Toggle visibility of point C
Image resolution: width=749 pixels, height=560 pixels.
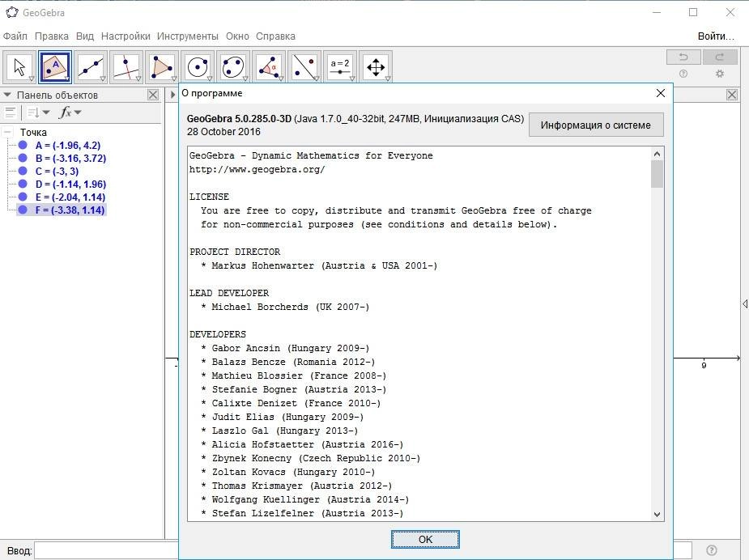tap(23, 171)
